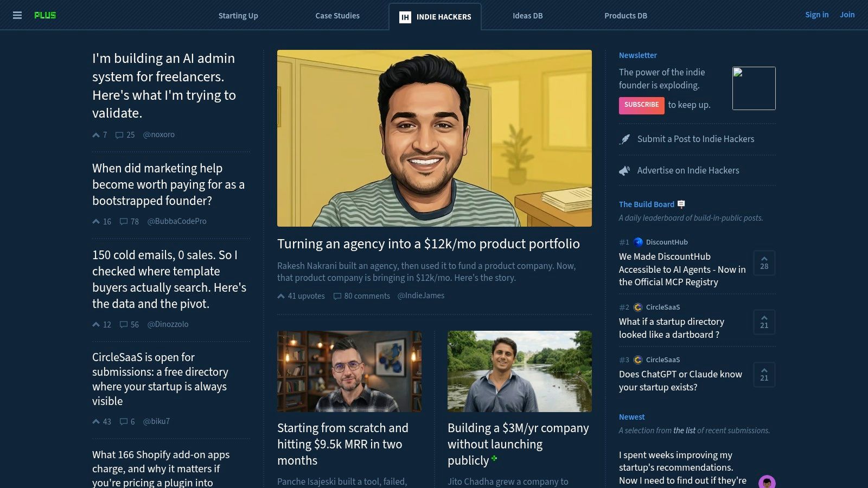This screenshot has width=868, height=488.
Task: Click the Newest section heading
Action: click(632, 417)
